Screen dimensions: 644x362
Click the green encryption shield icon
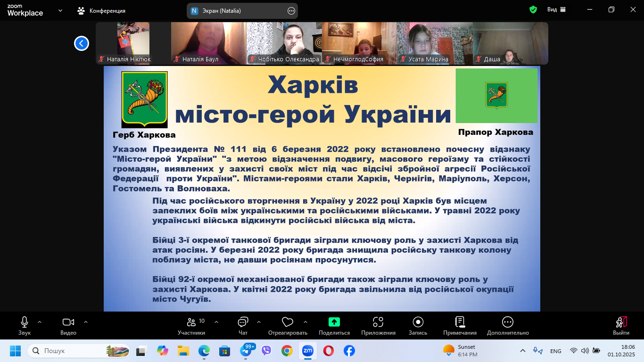pos(533,10)
